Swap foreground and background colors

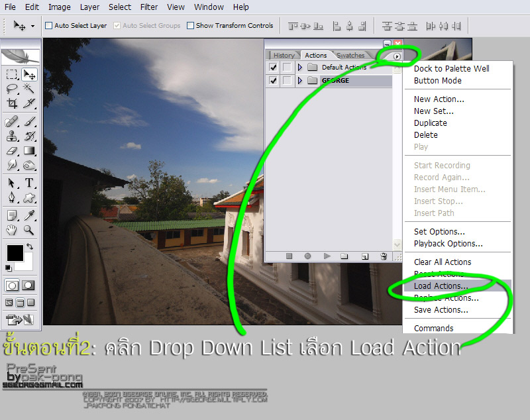click(30, 246)
